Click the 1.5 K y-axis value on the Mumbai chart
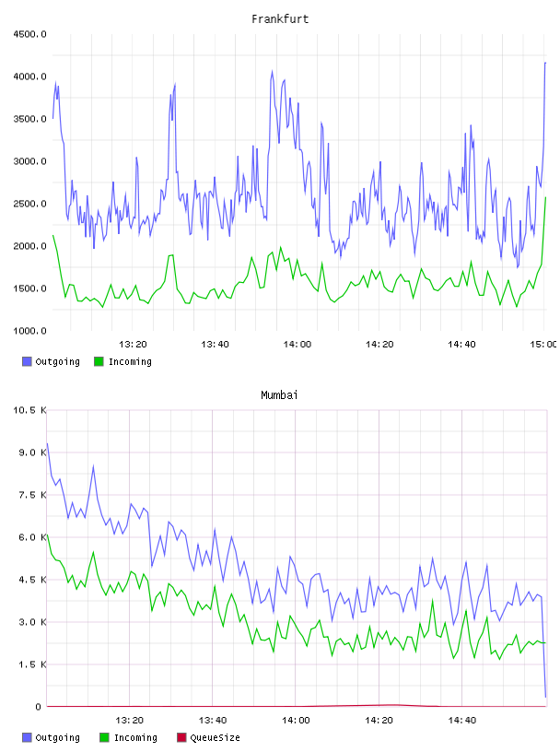Image resolution: width=560 pixels, height=752 pixels. pos(32,664)
